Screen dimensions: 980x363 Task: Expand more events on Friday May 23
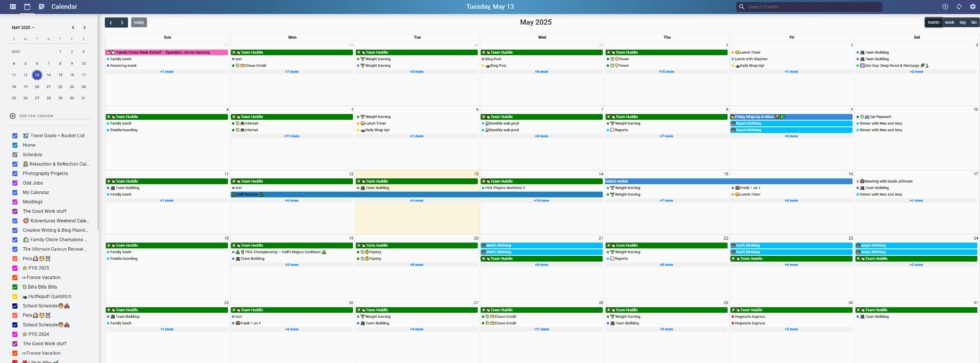click(792, 265)
